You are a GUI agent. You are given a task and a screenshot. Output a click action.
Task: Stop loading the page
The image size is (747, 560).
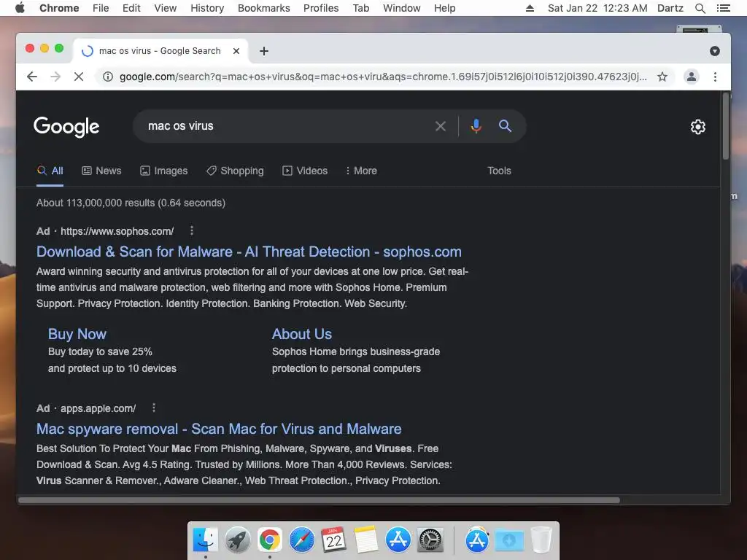[79, 77]
